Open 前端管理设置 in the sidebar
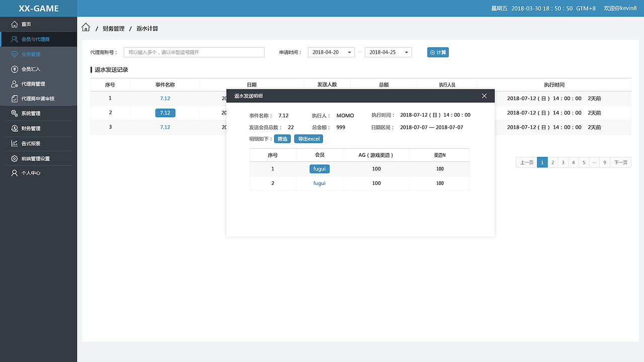The width and height of the screenshot is (644, 362). click(38, 159)
